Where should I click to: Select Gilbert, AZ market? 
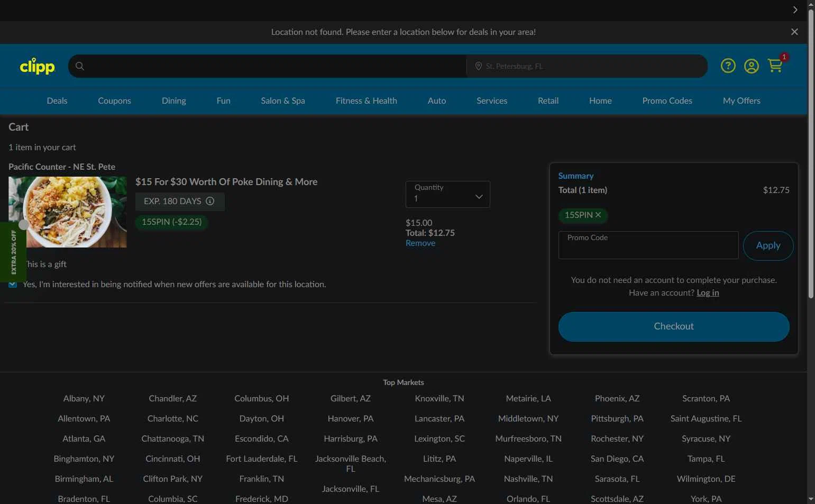point(351,399)
